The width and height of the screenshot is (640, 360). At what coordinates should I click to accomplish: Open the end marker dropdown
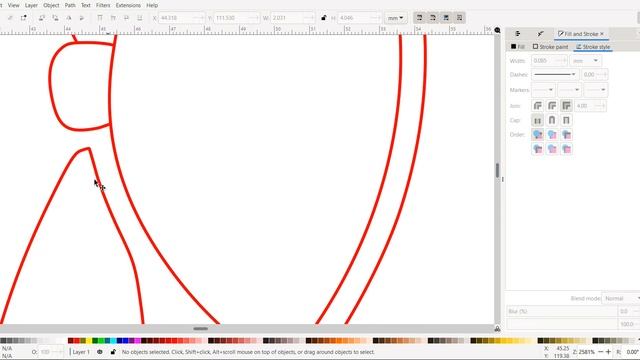point(595,90)
